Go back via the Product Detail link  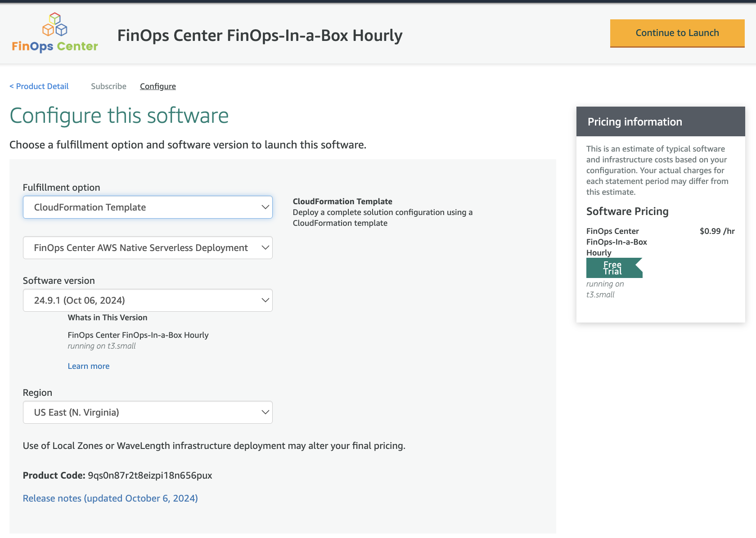point(39,86)
